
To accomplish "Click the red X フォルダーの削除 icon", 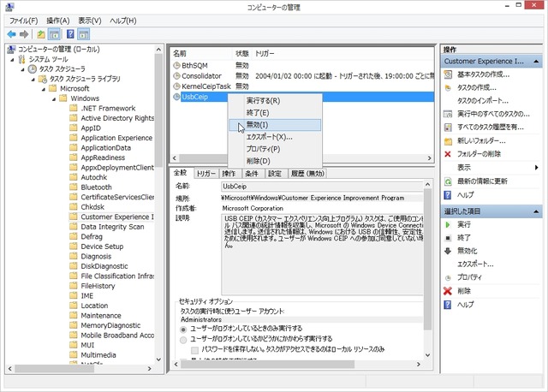I will (x=448, y=154).
